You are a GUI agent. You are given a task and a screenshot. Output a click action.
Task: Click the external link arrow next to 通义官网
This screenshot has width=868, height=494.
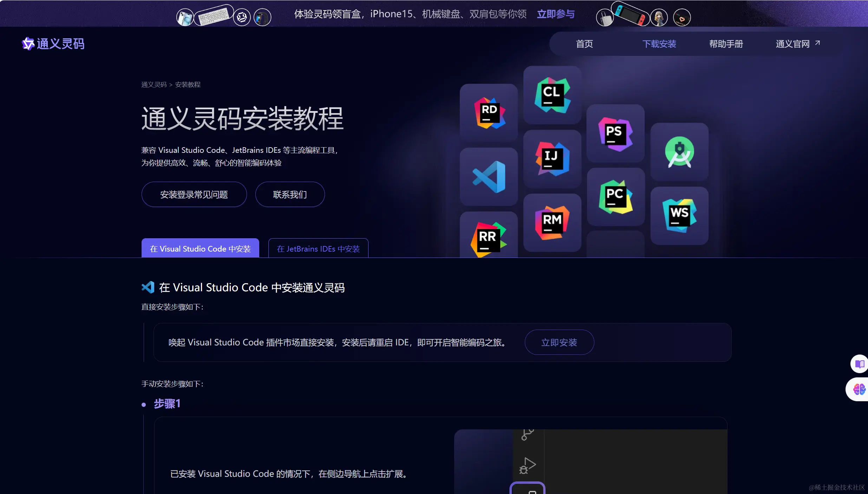click(817, 43)
